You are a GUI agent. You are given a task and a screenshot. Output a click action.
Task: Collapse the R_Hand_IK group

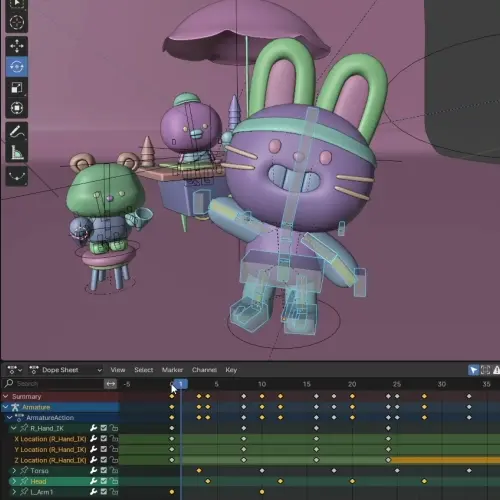[14, 428]
